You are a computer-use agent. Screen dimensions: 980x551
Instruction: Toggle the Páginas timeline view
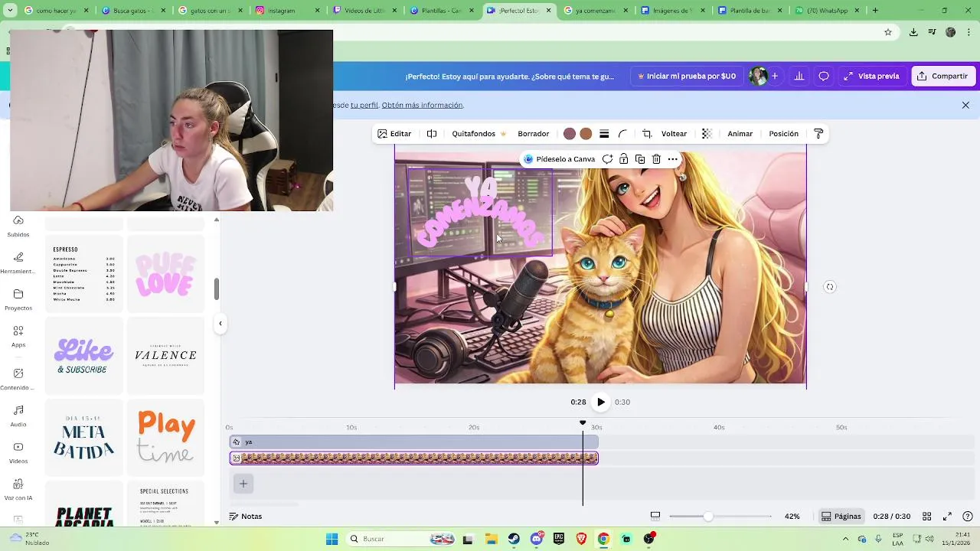point(841,517)
